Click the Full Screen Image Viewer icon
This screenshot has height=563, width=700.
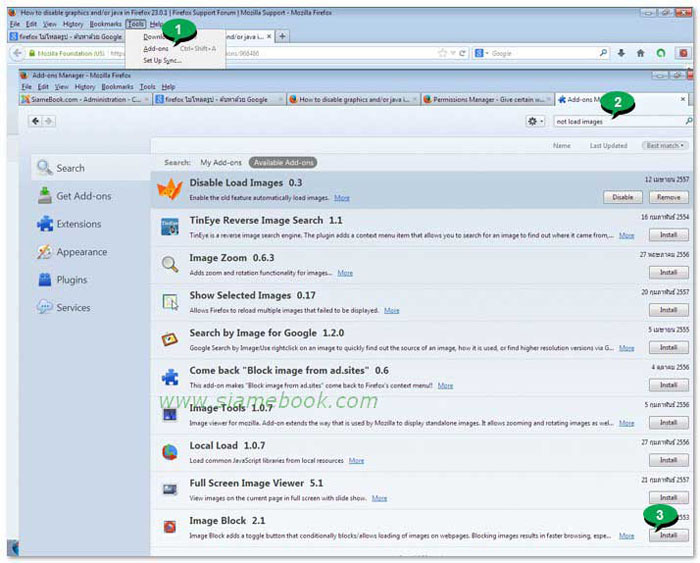(x=170, y=490)
